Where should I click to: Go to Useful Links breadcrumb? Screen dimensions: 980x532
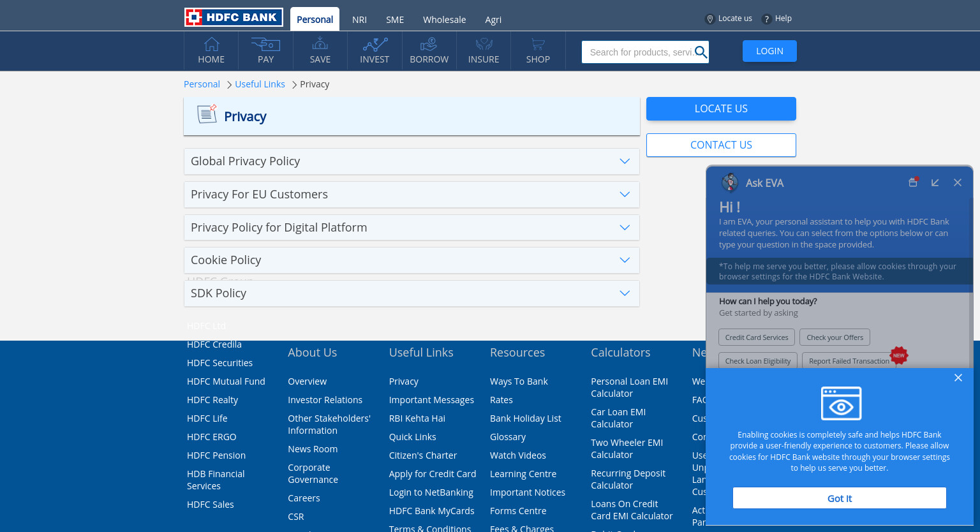(260, 84)
